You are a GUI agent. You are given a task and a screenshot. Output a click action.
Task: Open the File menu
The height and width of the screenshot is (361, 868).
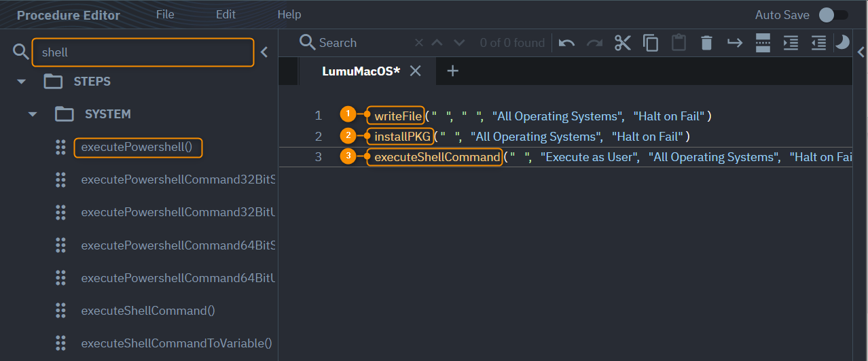[165, 14]
